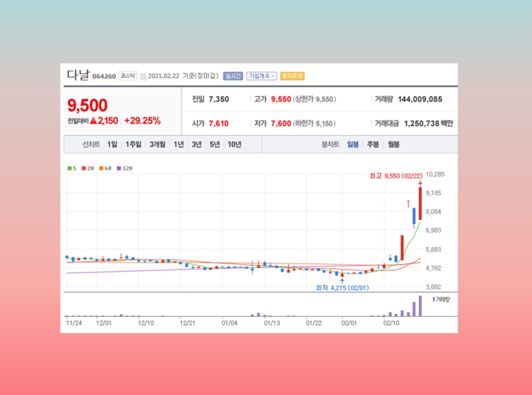Switch to 월봉 monthly candle chart
This screenshot has width=532, height=395.
(393, 144)
